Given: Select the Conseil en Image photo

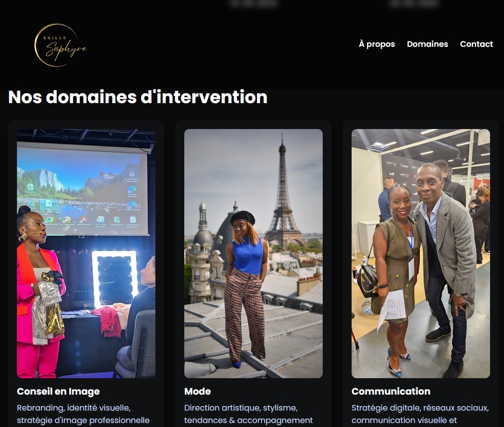Looking at the screenshot, I should [x=86, y=254].
